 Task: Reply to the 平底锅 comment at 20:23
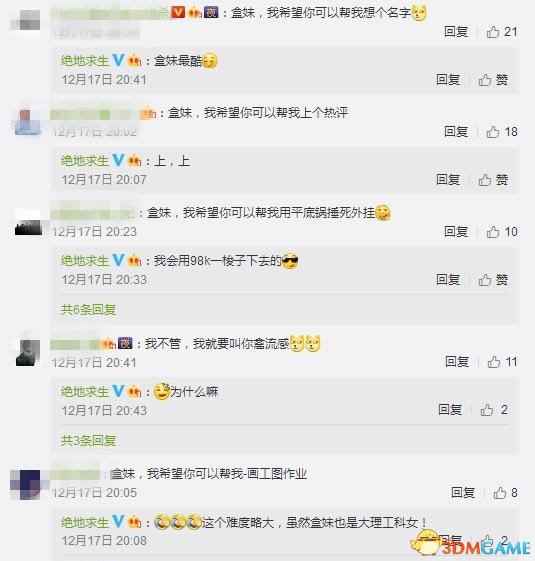[456, 231]
